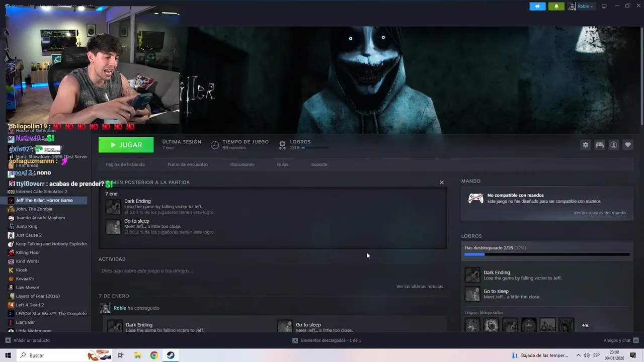Viewport: 644px width, 362px height.
Task: Click the Logros achievements summary in header
Action: [x=303, y=145]
